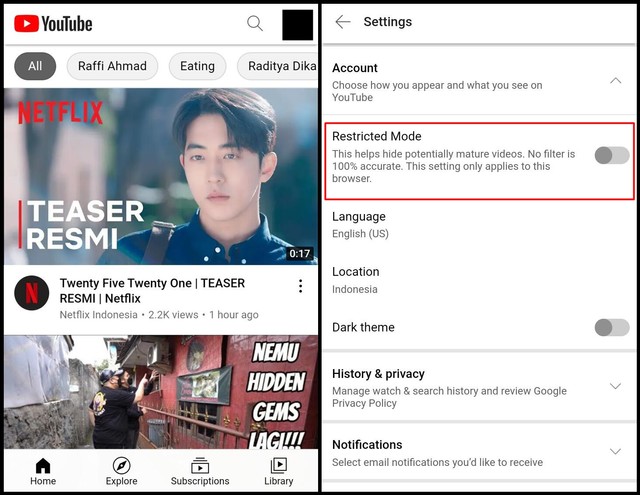This screenshot has height=495, width=640.
Task: Click 'Netflix Indonesia' channel name text
Action: point(98,315)
